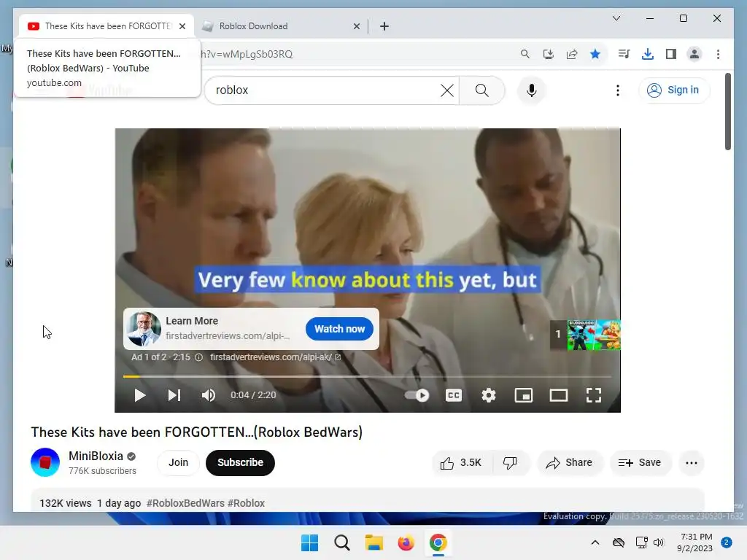Image resolution: width=747 pixels, height=560 pixels.
Task: Launch Firefox from taskbar
Action: pos(406,542)
